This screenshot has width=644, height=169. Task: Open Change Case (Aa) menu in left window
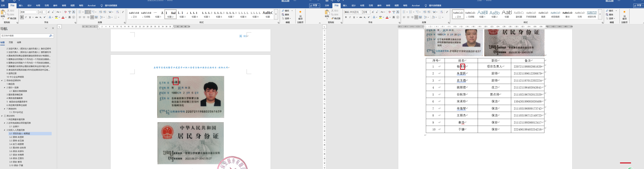59,12
